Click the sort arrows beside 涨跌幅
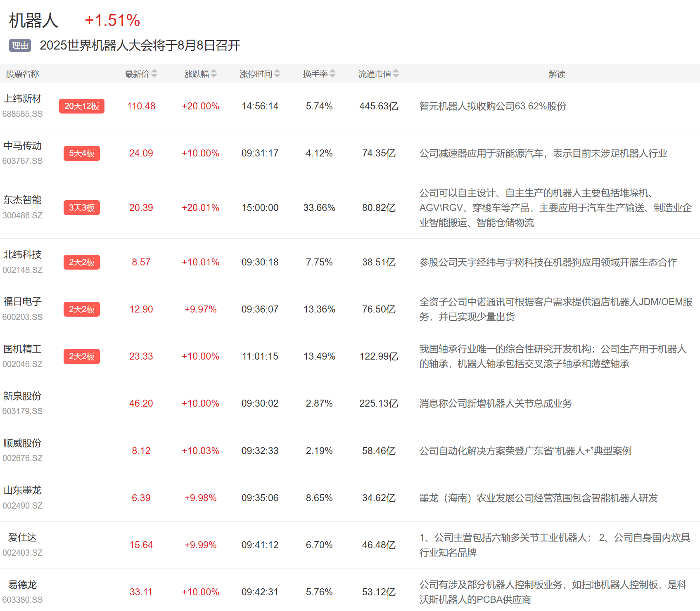Image resolution: width=700 pixels, height=611 pixels. (214, 74)
